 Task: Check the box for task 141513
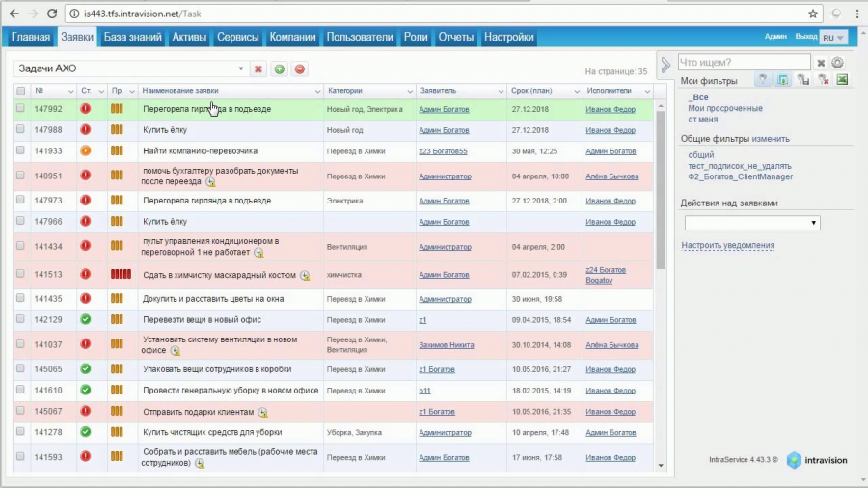point(20,274)
